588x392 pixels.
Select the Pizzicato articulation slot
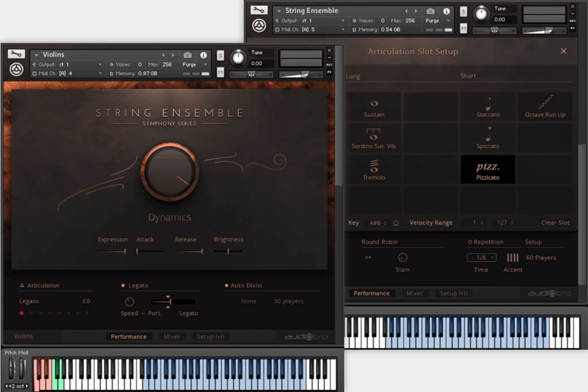[x=488, y=169]
